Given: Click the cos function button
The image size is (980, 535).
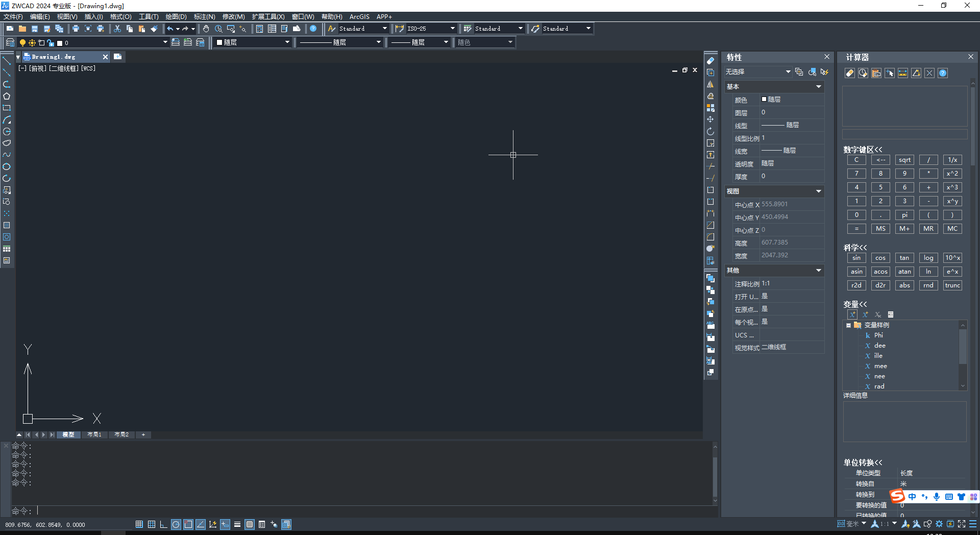Looking at the screenshot, I should 880,258.
